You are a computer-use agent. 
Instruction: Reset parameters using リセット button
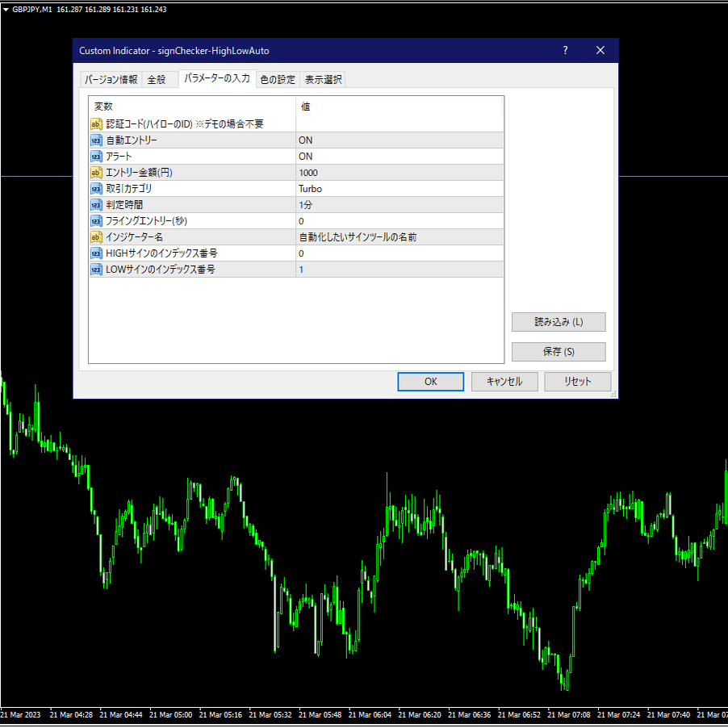pos(577,381)
